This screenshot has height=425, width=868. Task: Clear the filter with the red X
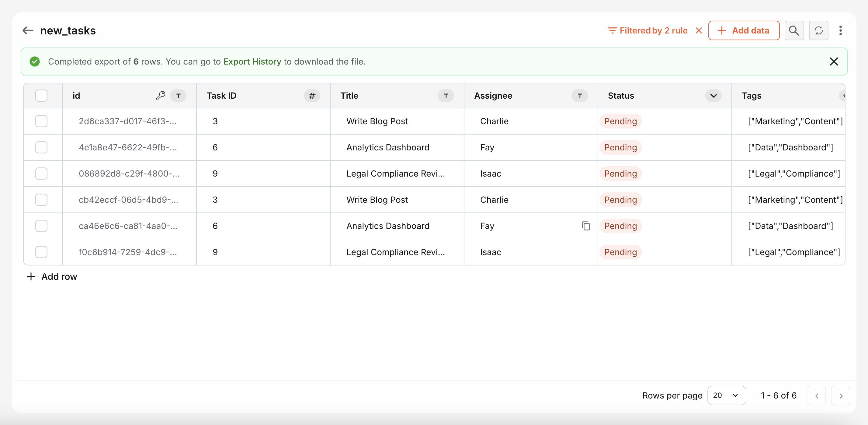699,31
